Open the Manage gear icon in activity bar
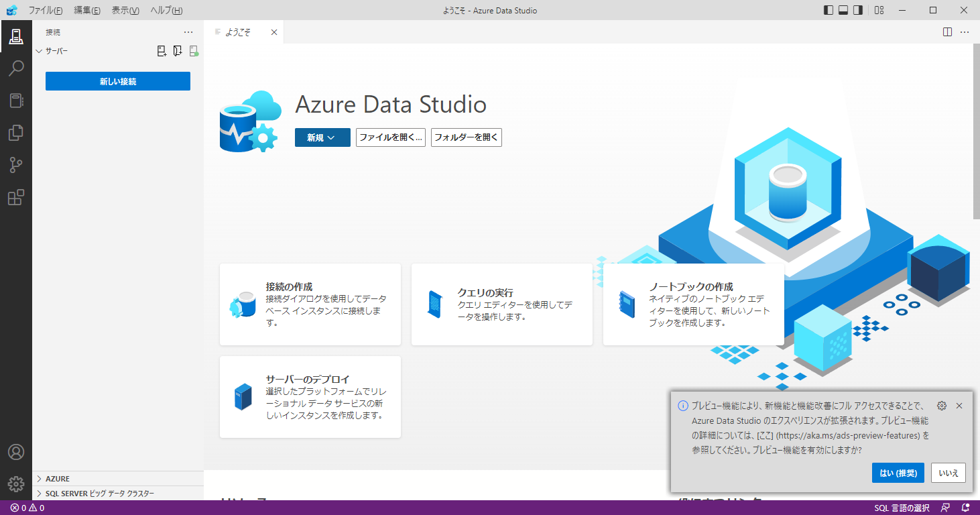This screenshot has width=980, height=515. [16, 484]
